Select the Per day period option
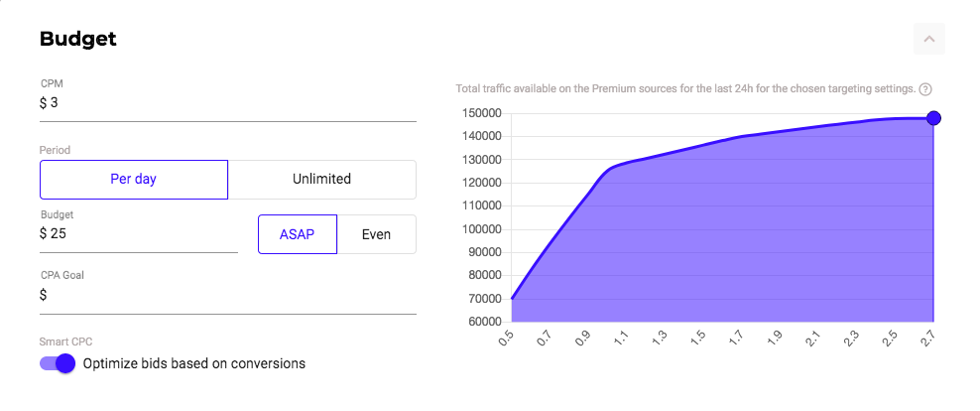The width and height of the screenshot is (980, 411). (x=134, y=179)
